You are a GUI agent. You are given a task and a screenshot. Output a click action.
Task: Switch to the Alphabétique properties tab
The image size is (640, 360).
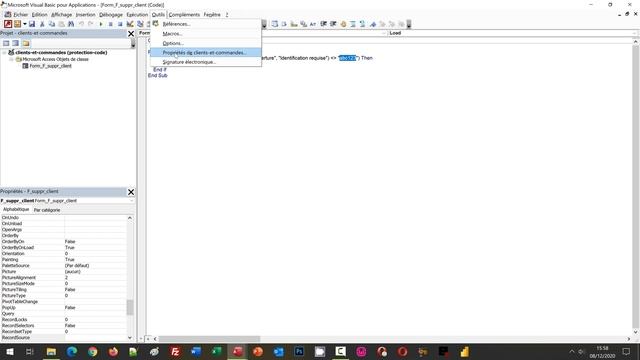(16, 209)
